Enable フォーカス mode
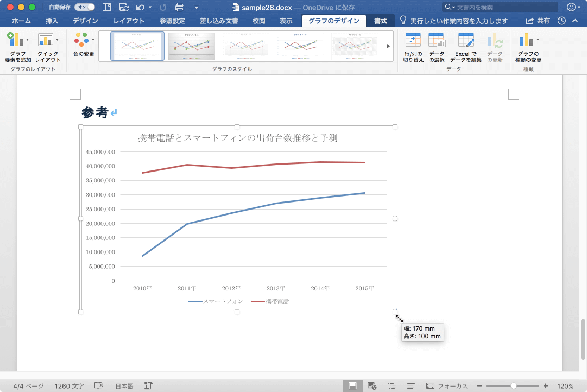 pyautogui.click(x=447, y=386)
